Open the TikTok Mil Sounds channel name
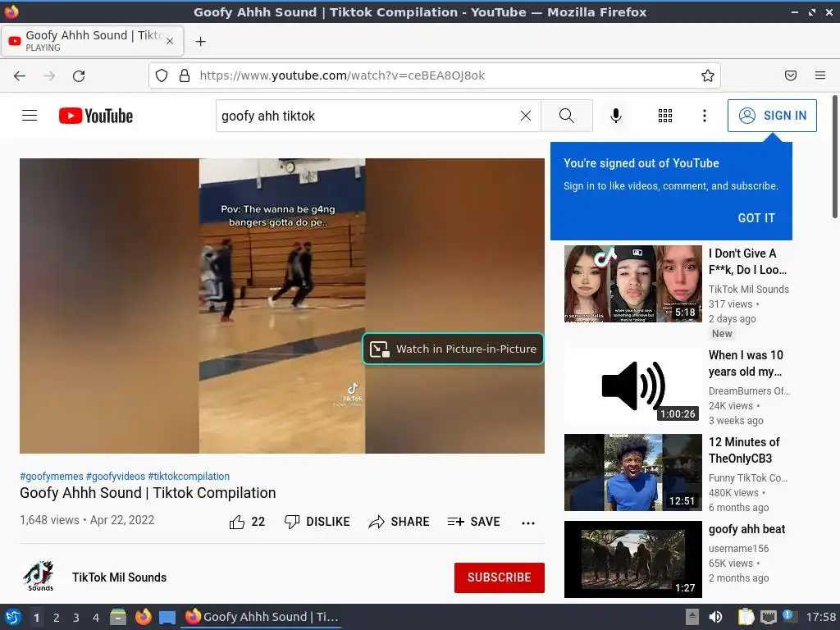The height and width of the screenshot is (630, 840). 120,577
